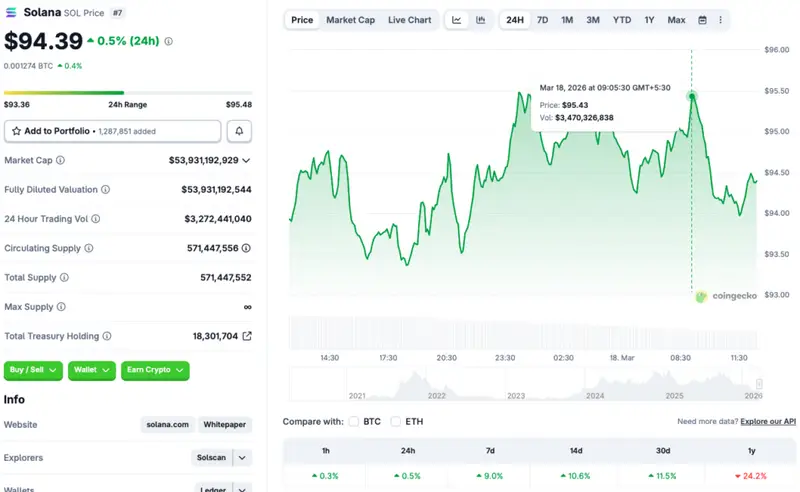This screenshot has height=492, width=800.
Task: Open the Solscan explorer link
Action: (211, 458)
